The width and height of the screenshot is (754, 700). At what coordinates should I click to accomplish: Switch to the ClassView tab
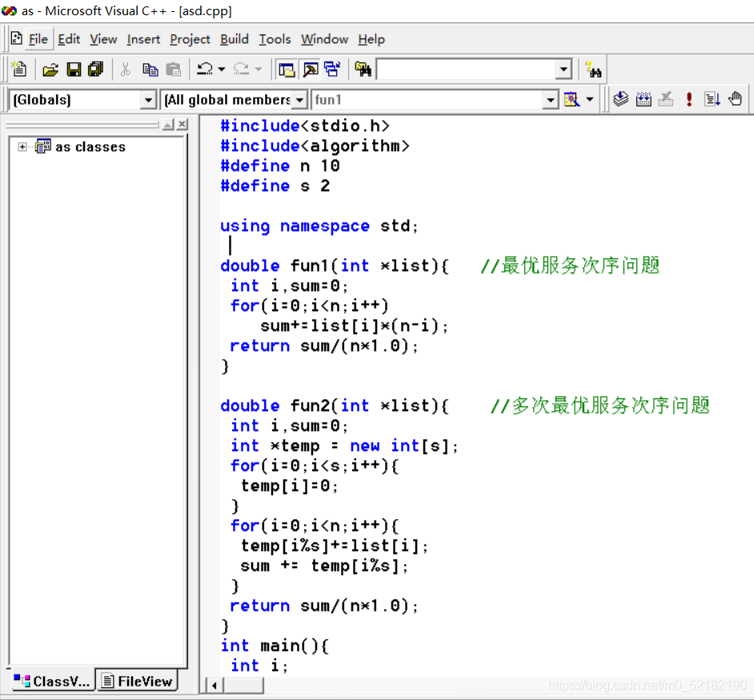51,681
